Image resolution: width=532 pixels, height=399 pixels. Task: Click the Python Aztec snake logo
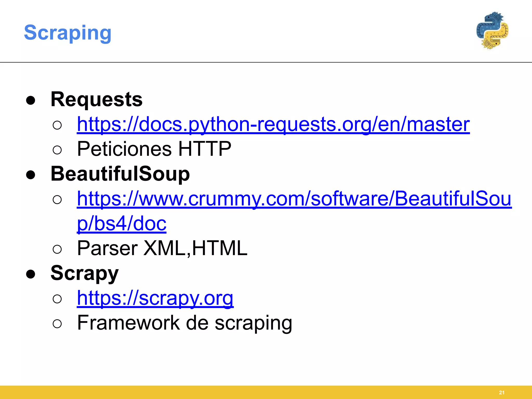tap(492, 30)
